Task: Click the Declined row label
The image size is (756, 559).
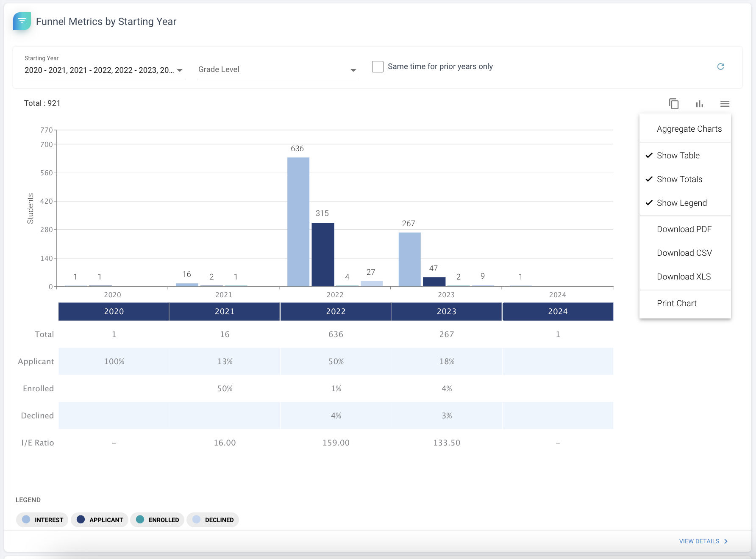Action: click(x=37, y=415)
